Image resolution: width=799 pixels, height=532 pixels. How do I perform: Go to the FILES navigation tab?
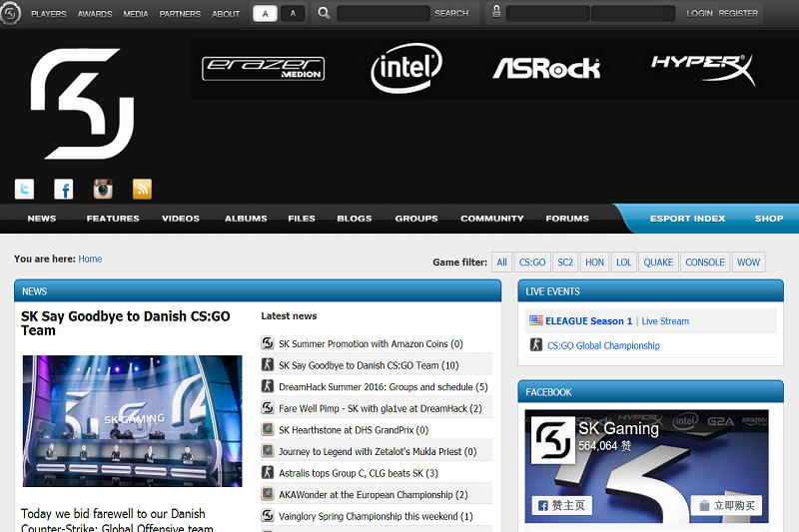click(x=302, y=219)
